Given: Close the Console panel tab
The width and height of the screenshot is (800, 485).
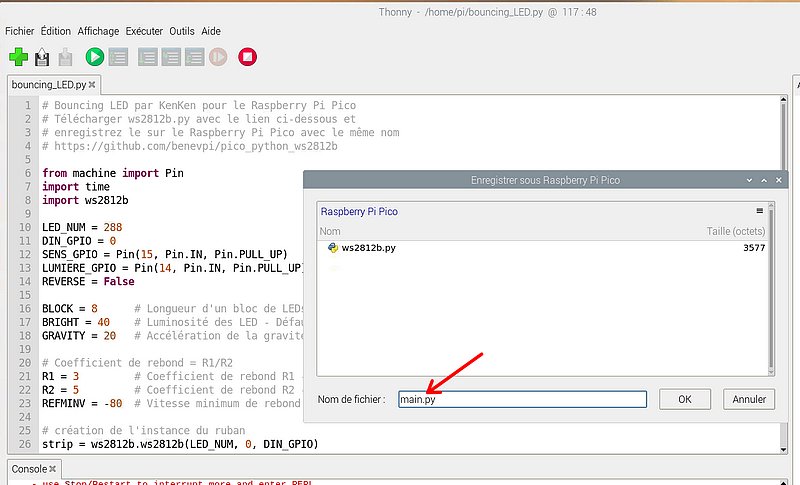Looking at the screenshot, I should click(x=53, y=469).
